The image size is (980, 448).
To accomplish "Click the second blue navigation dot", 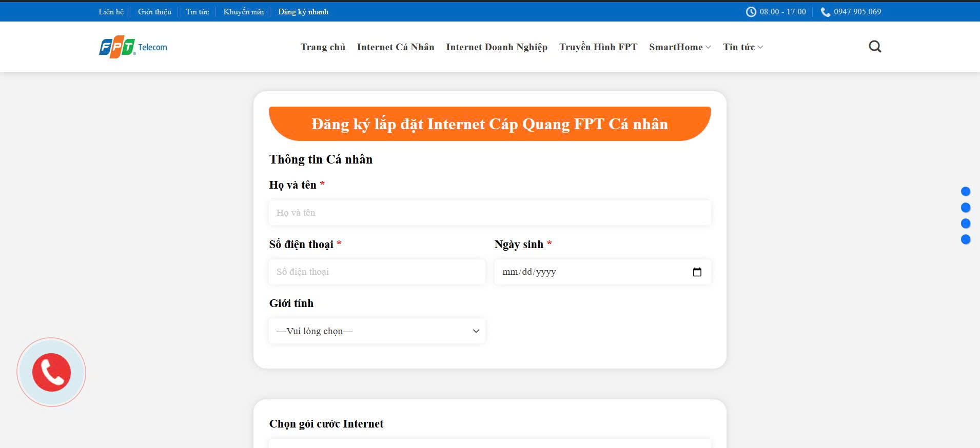I will [x=965, y=208].
